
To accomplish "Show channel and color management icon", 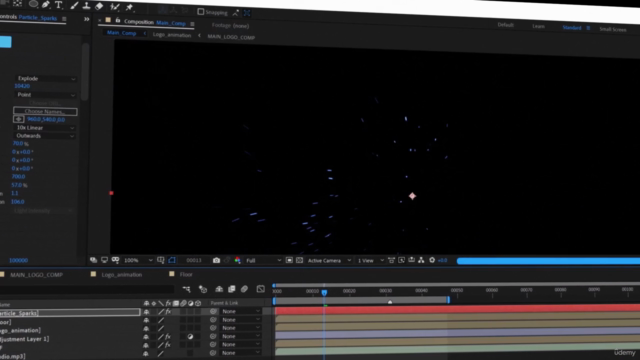I will (238, 260).
